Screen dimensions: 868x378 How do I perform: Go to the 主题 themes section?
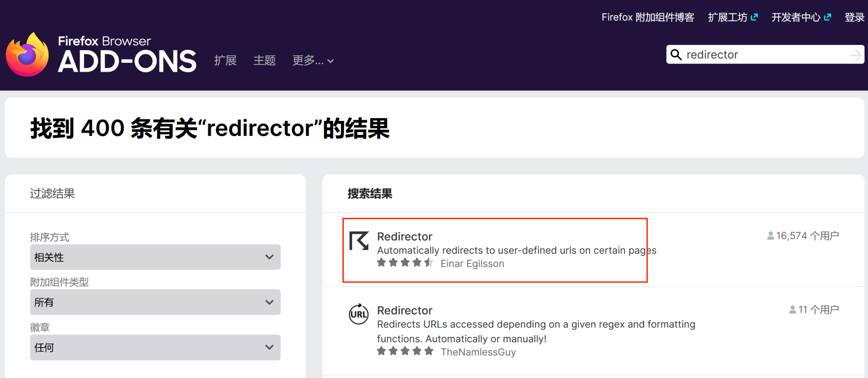click(264, 60)
